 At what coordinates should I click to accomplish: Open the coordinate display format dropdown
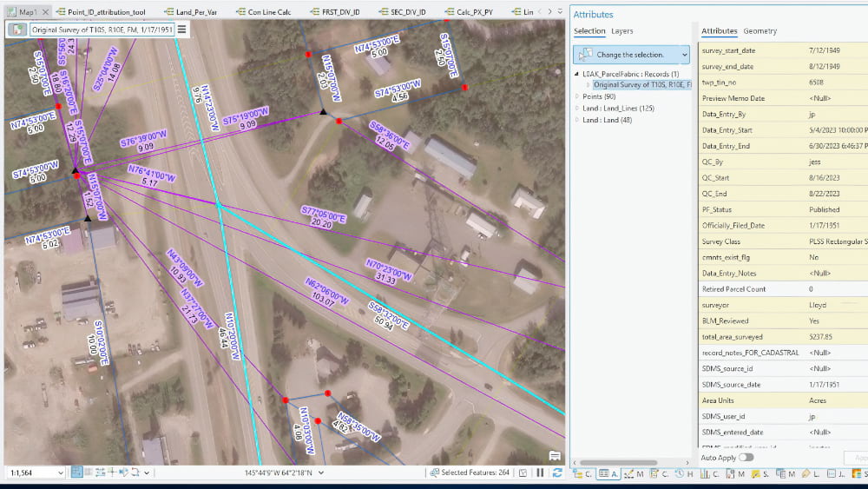tap(321, 473)
